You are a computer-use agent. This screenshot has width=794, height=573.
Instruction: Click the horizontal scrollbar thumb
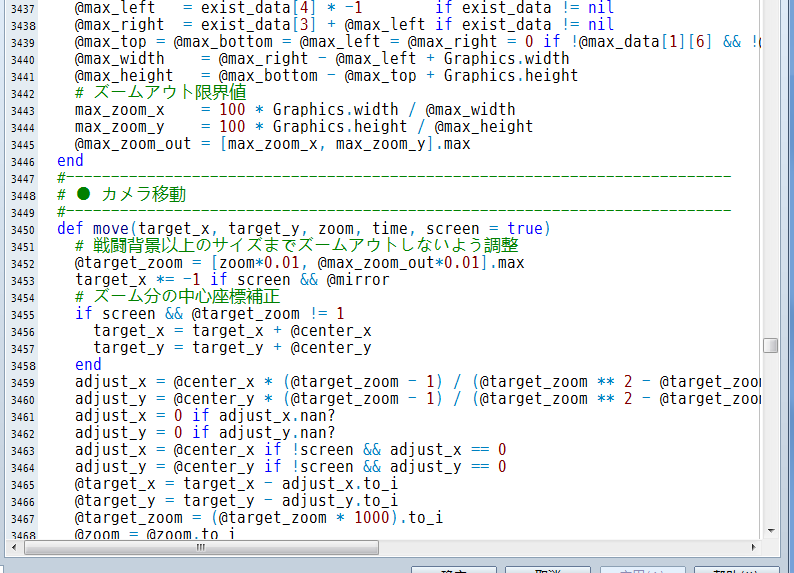coord(201,547)
